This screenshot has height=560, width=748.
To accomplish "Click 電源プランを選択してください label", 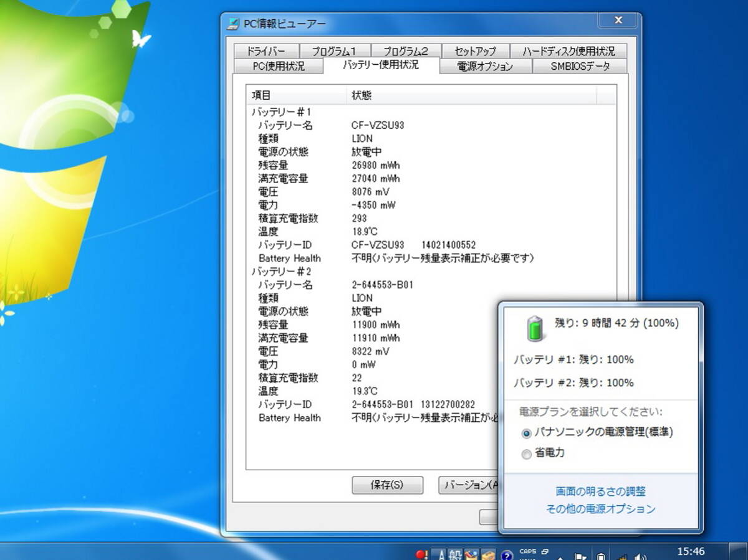I will pyautogui.click(x=591, y=412).
